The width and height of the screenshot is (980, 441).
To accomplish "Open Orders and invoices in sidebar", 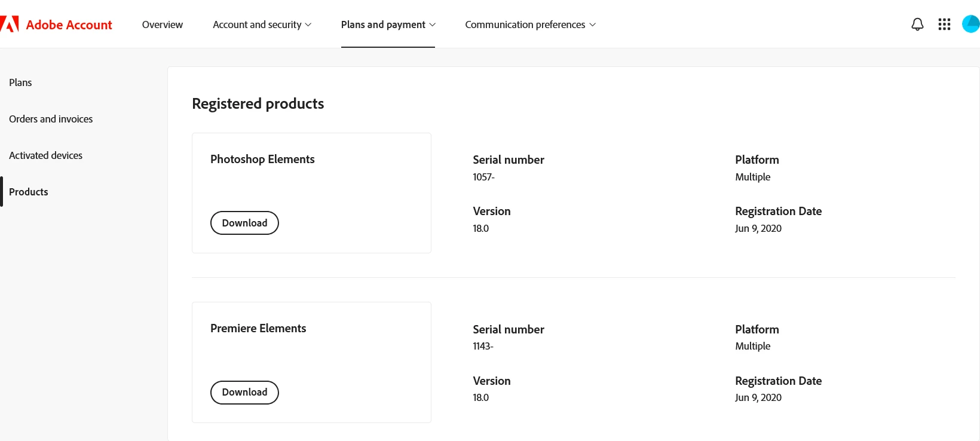I will coord(51,119).
